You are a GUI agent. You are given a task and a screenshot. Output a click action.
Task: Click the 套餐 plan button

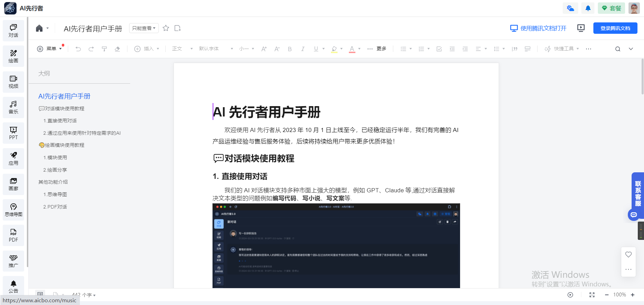pos(611,8)
